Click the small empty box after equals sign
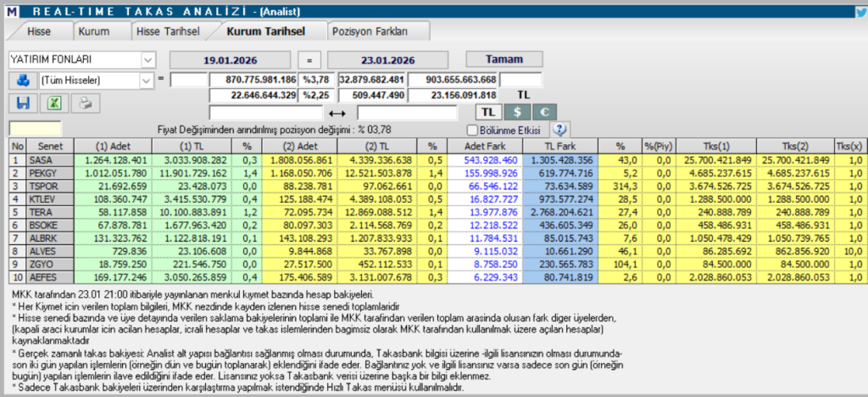 [189, 80]
